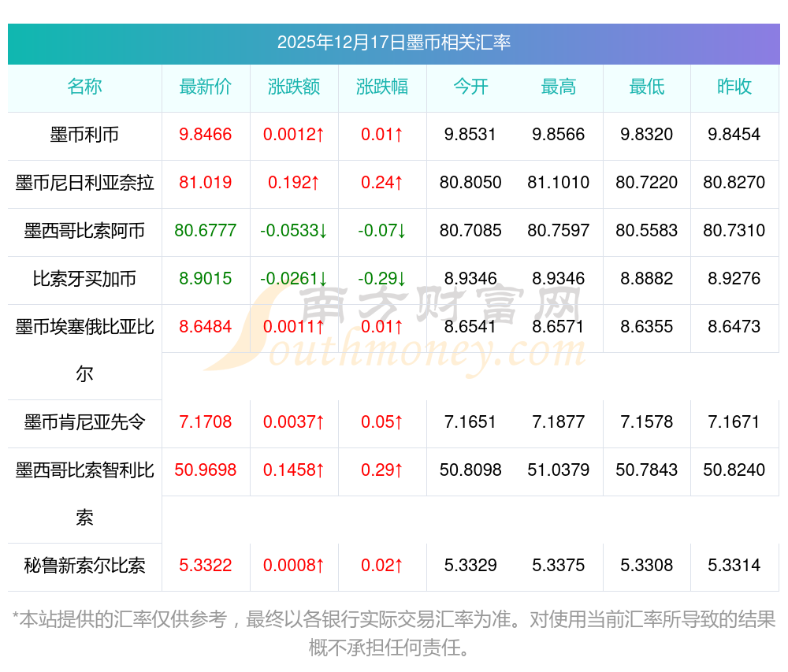Click opening value 50.8098

(470, 470)
